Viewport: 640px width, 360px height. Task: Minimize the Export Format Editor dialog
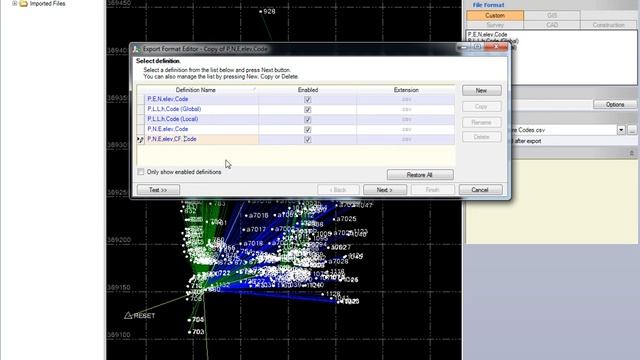coord(463,47)
